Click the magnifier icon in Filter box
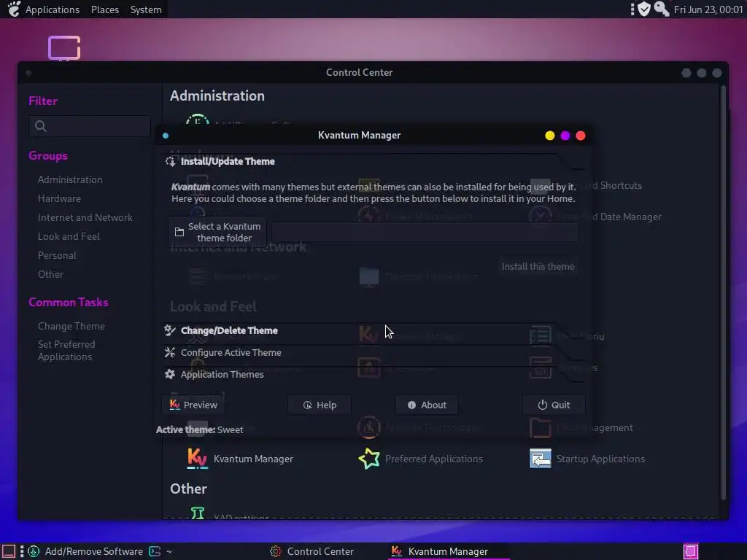Image resolution: width=747 pixels, height=560 pixels. click(x=41, y=126)
